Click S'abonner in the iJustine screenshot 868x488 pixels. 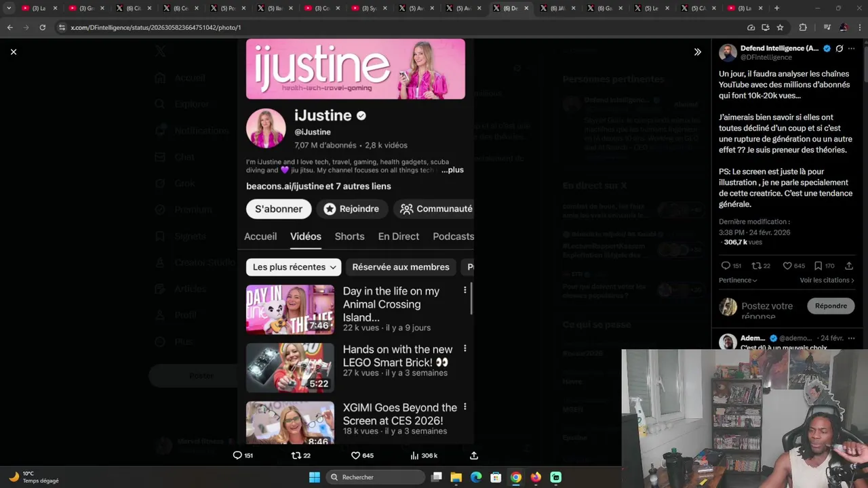pyautogui.click(x=279, y=209)
